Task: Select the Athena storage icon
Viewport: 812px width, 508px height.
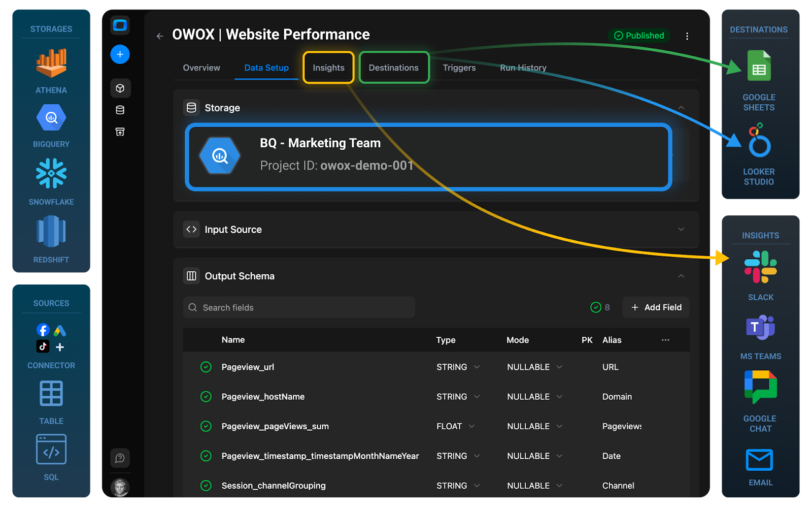Action: pos(51,63)
